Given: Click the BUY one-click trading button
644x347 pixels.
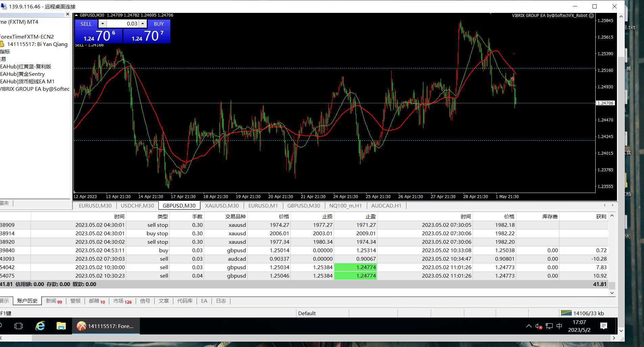Looking at the screenshot, I should tap(159, 24).
